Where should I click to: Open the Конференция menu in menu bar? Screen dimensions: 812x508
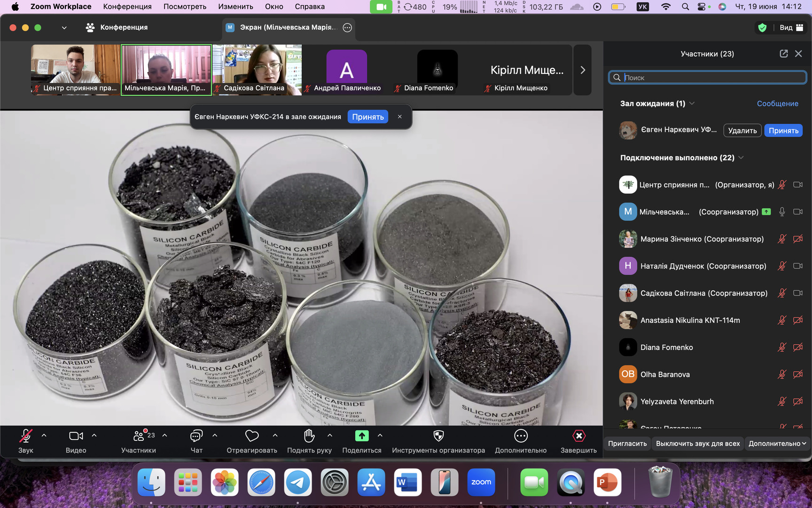click(x=127, y=7)
